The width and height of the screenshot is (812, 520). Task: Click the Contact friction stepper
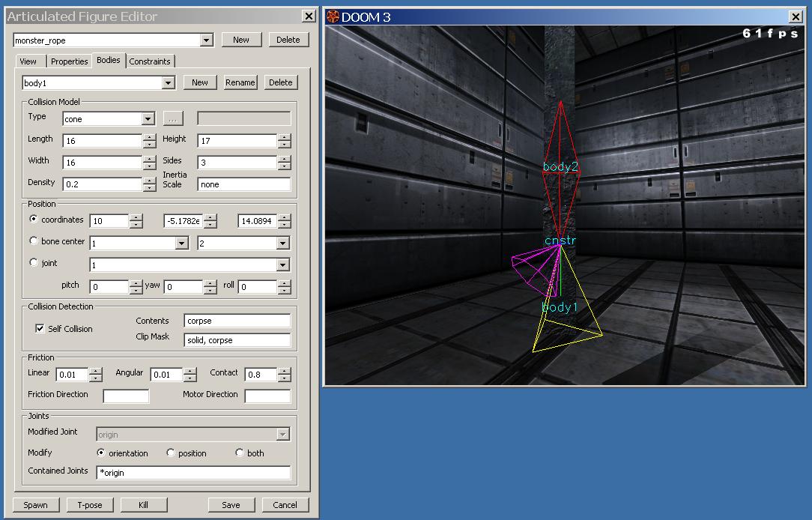tap(285, 375)
